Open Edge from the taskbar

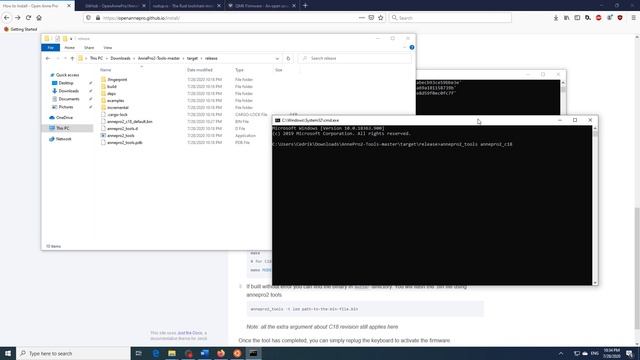click(156, 353)
